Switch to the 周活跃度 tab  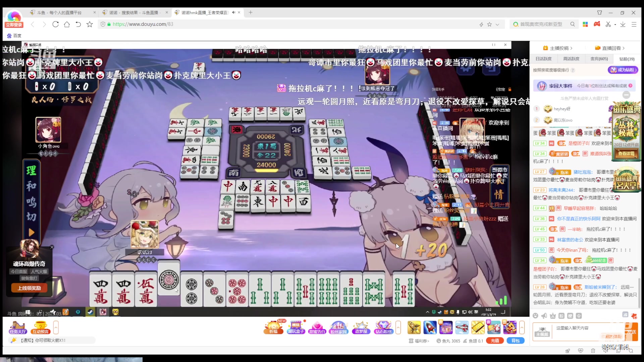click(x=571, y=59)
